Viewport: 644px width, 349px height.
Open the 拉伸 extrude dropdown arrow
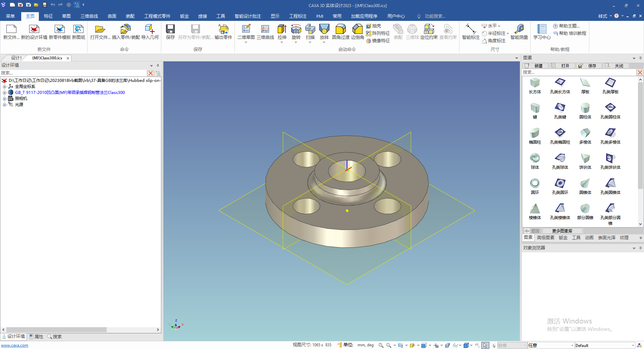pos(282,42)
